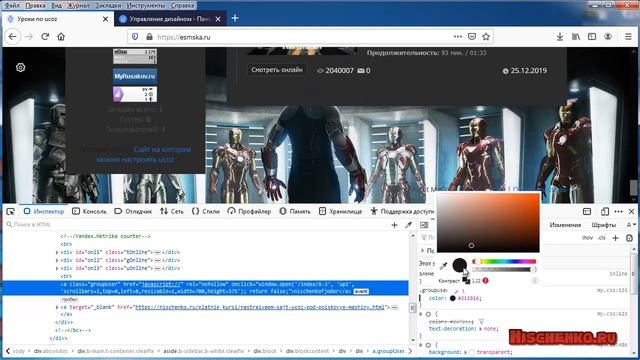Image resolution: width=640 pixels, height=360 pixels.
Task: Close the 'Уроки по ucoz' tab
Action: click(x=105, y=19)
